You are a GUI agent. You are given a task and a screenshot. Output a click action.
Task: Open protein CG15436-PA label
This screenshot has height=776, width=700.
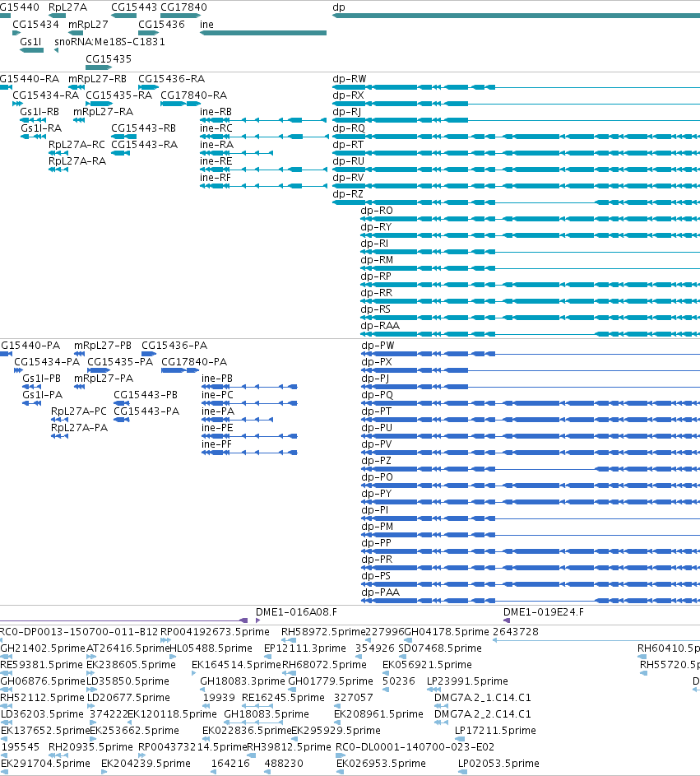174,346
